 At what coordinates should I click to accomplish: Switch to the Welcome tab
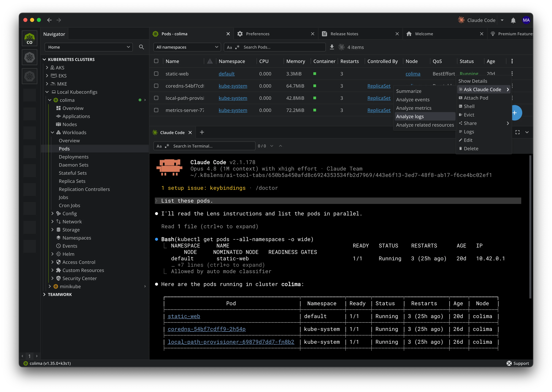pyautogui.click(x=445, y=34)
